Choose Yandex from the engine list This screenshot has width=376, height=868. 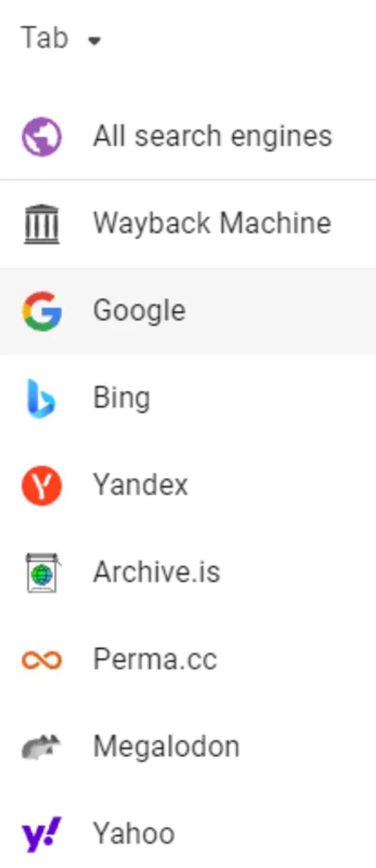[x=140, y=485]
